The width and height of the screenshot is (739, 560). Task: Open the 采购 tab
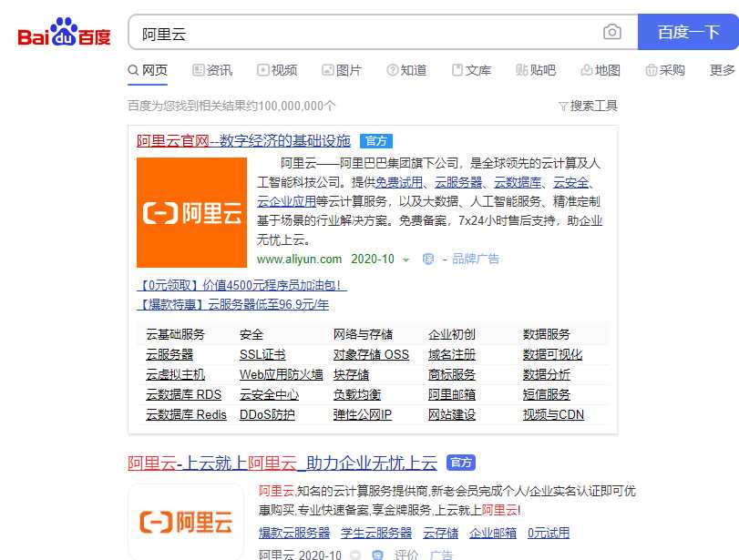(x=665, y=71)
